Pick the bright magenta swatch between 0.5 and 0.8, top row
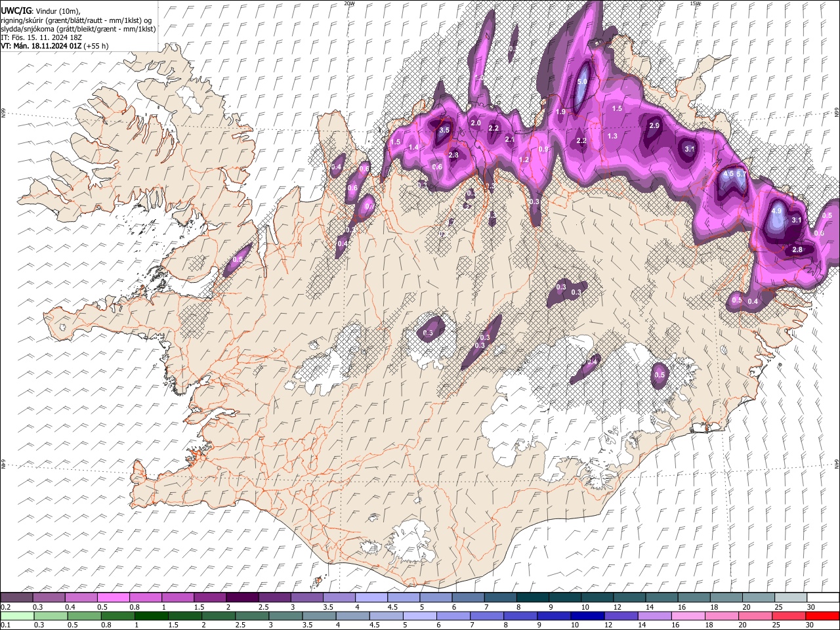The height and width of the screenshot is (630, 840). [113, 597]
